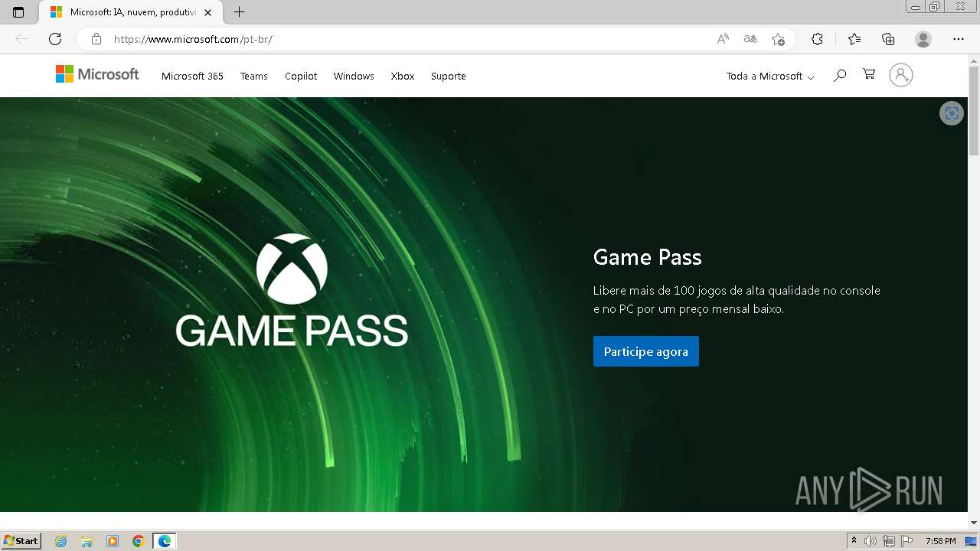Open the Teams nav link
Screen dimensions: 980x551
click(x=253, y=76)
